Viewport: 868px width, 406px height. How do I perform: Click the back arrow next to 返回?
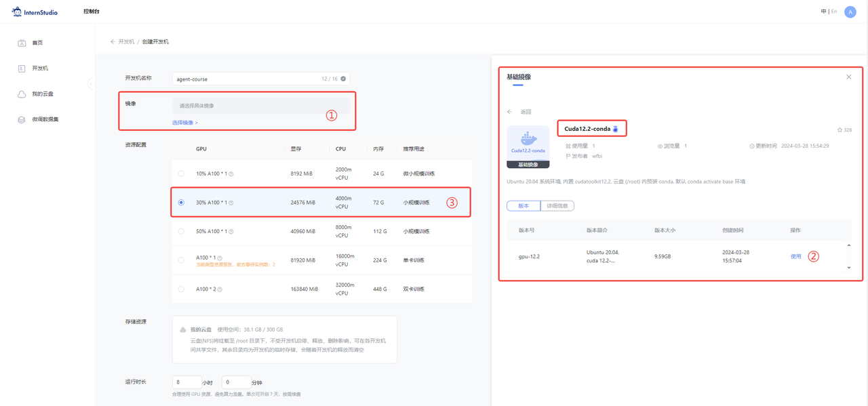click(510, 112)
